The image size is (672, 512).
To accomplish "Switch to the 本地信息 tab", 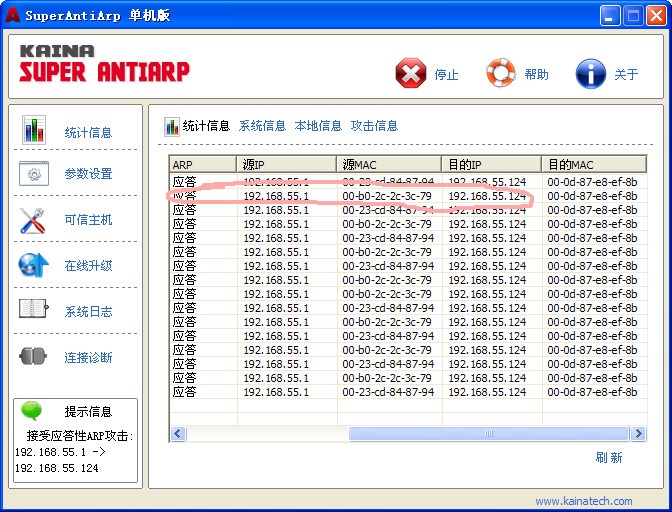I will coord(318,126).
